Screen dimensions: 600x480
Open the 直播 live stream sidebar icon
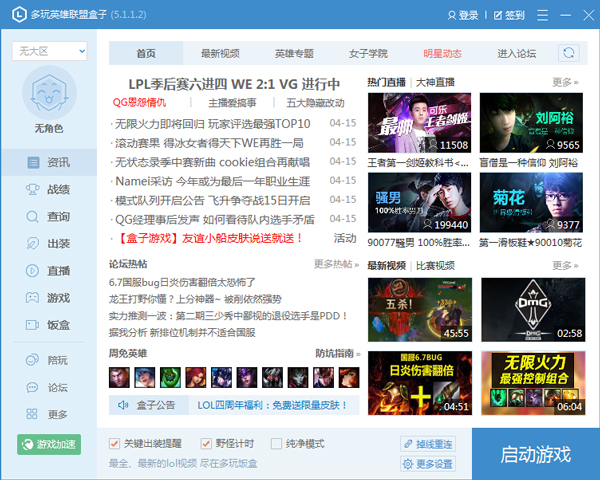[34, 270]
